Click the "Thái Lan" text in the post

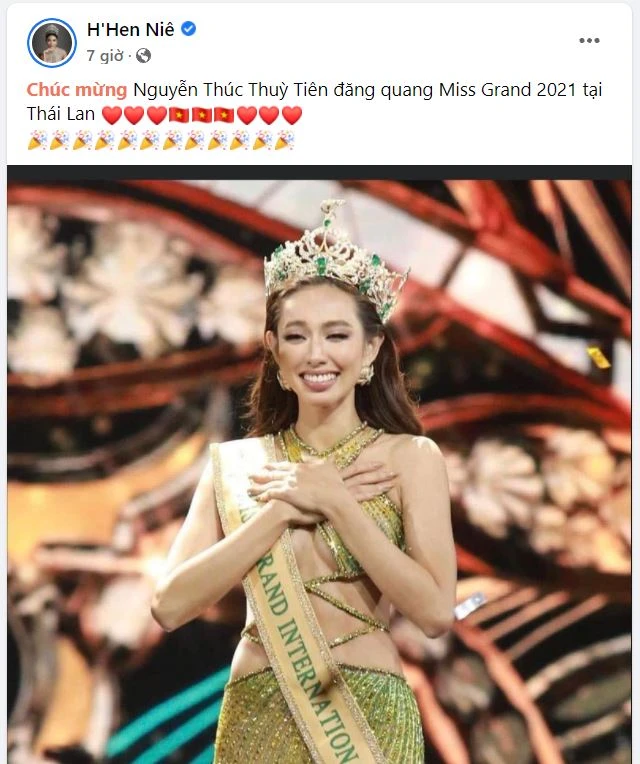(61, 114)
